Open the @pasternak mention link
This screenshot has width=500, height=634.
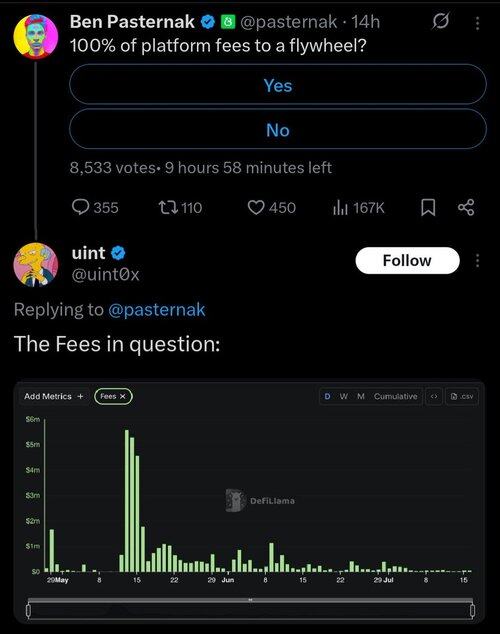point(157,309)
